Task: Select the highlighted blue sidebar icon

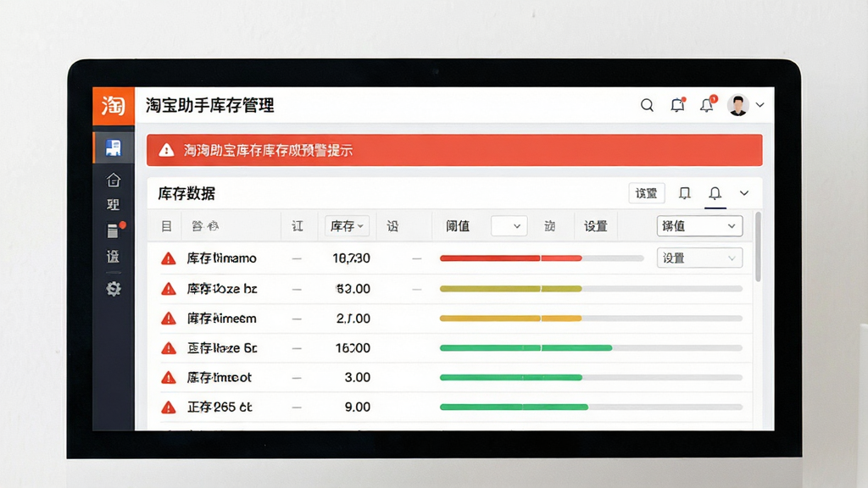Action: pyautogui.click(x=114, y=147)
